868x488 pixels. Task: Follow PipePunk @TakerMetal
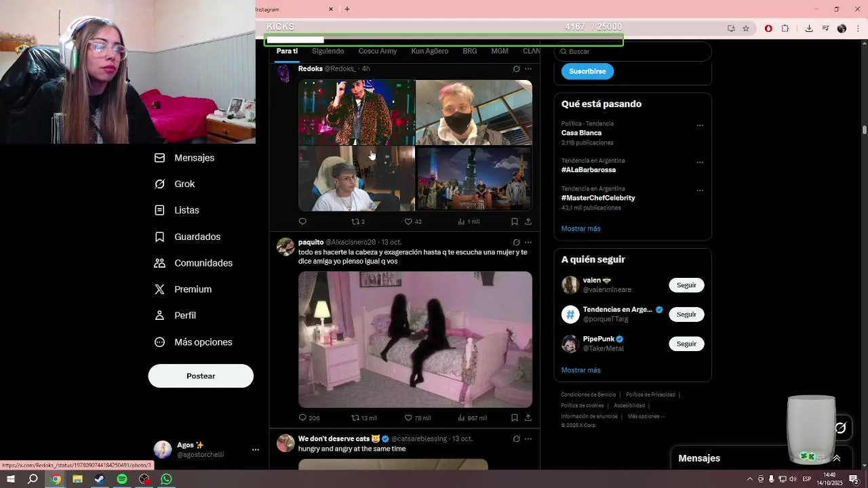(686, 344)
